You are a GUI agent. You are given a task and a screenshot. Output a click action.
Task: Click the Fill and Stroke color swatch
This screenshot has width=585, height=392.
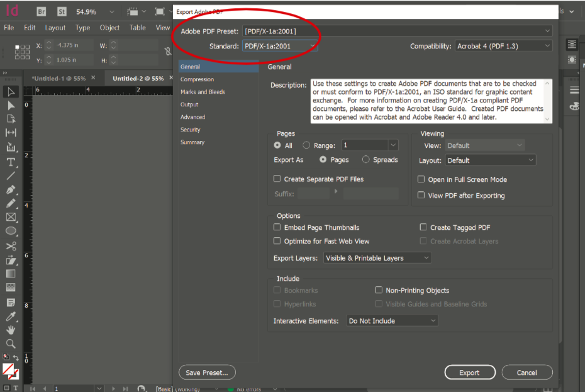tap(11, 371)
